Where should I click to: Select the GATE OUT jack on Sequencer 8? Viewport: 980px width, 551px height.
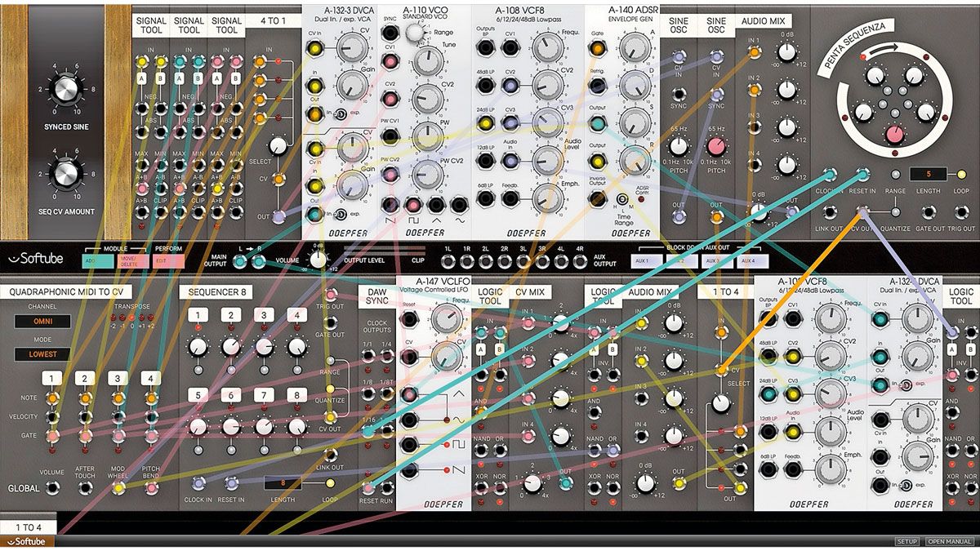(331, 324)
